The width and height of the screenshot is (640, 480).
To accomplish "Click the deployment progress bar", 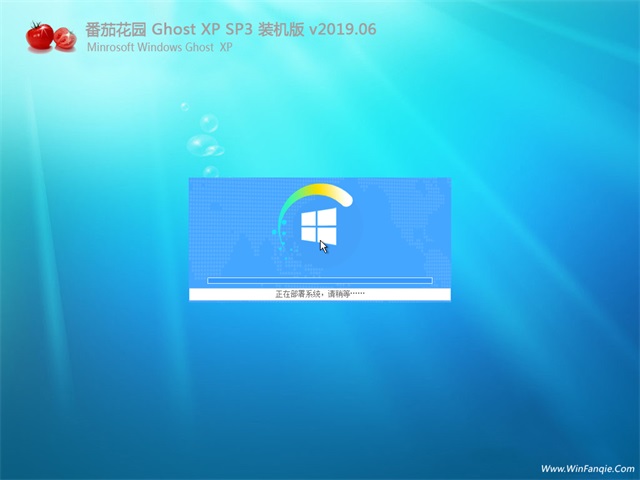I will [x=320, y=280].
